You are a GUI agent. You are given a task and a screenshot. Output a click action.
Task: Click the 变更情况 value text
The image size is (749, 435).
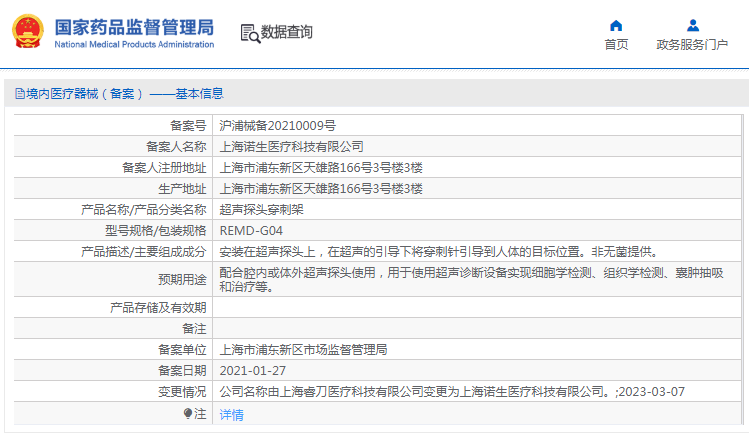452,392
